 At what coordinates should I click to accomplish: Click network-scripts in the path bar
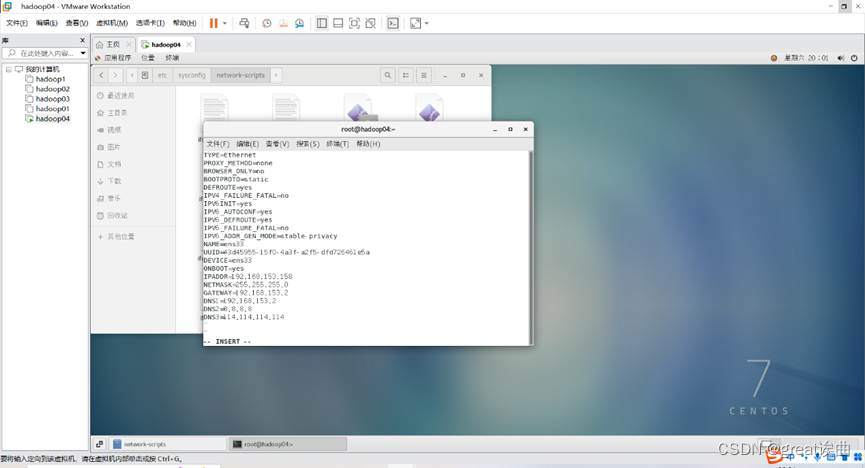point(241,75)
